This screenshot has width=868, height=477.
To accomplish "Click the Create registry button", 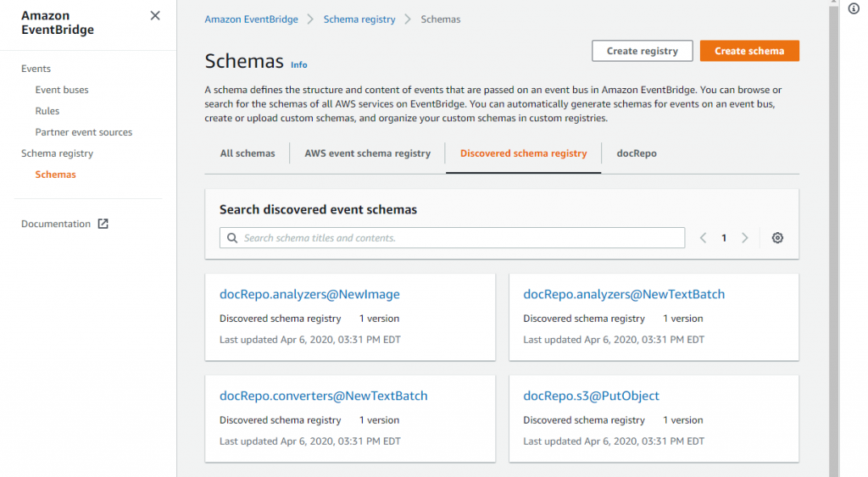I will coord(643,51).
